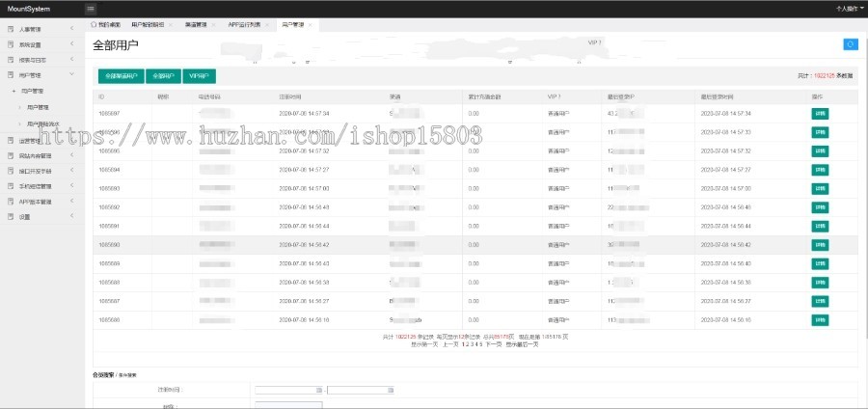Open the 用户登陆流水 sidebar subitem
Image resolution: width=868 pixels, height=409 pixels.
(43, 124)
